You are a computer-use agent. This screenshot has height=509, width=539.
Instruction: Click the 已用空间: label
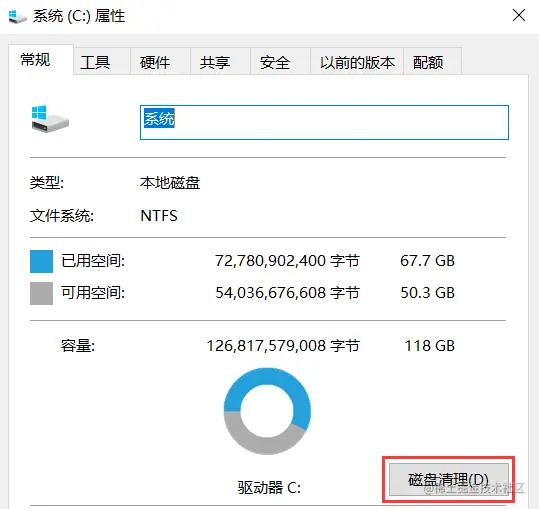pos(93,261)
